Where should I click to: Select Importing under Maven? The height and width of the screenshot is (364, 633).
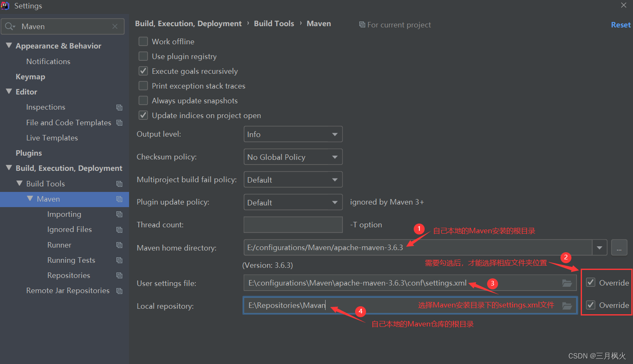(x=64, y=214)
